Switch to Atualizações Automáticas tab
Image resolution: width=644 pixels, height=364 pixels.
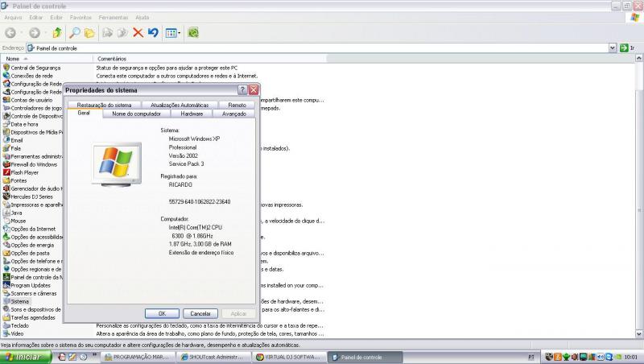pos(180,105)
